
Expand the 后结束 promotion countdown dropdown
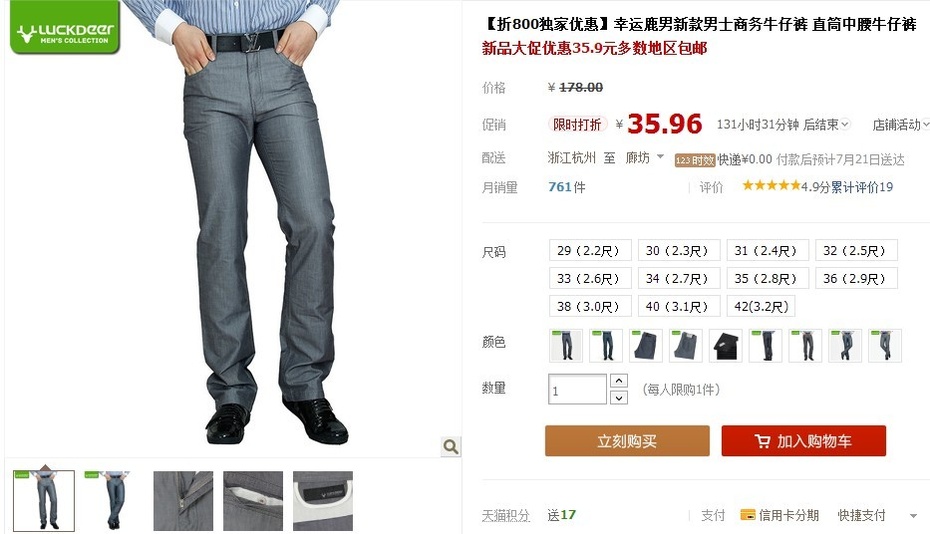pyautogui.click(x=845, y=124)
